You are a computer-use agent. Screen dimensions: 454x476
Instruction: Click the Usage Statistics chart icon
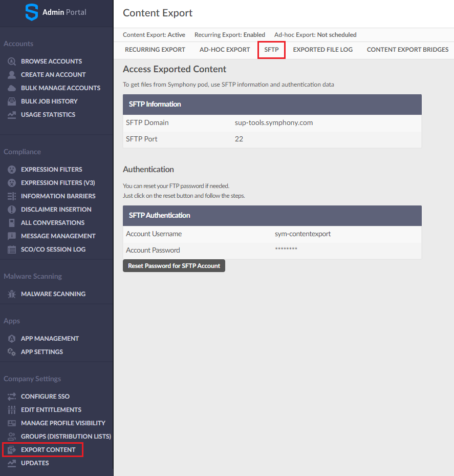[x=12, y=115]
